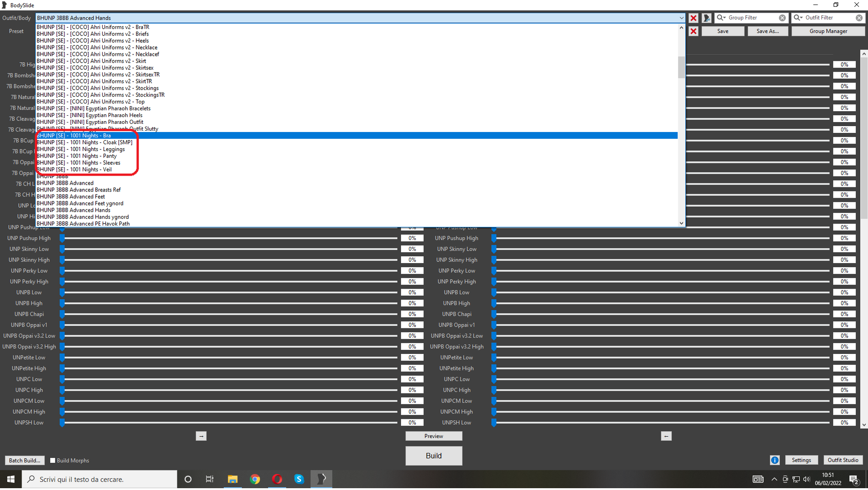Choose 1001 Nights - Panty from list
Screen dimensions: 868x490
coord(357,156)
